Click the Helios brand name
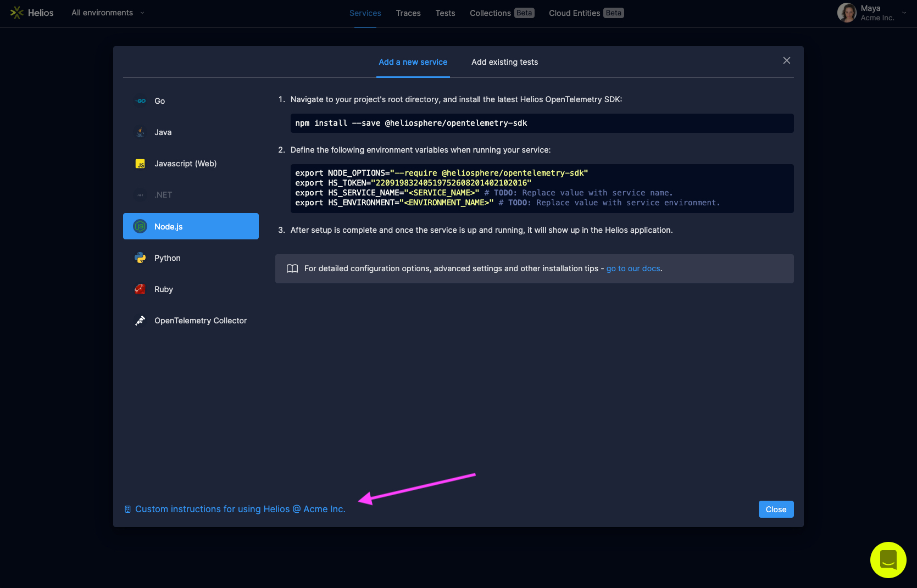Viewport: 917px width, 588px height. click(41, 13)
